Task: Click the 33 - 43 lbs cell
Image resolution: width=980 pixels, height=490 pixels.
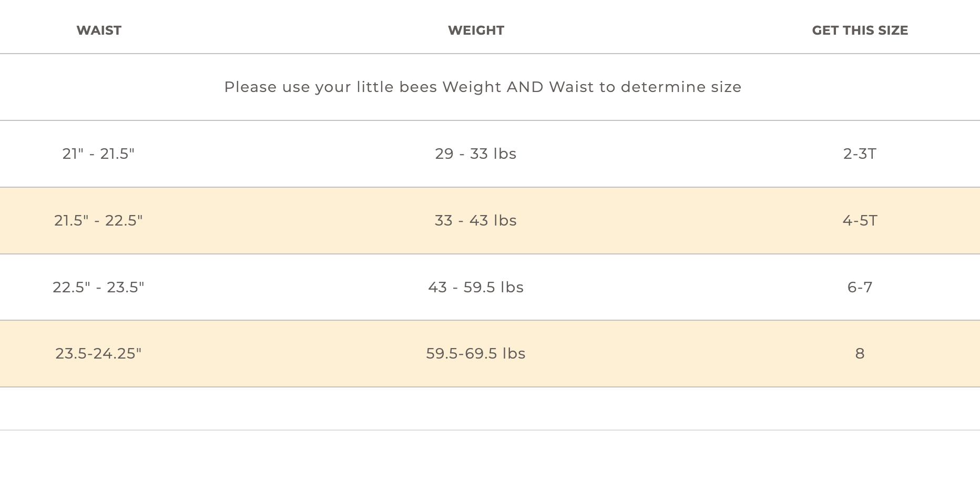Action: click(476, 220)
